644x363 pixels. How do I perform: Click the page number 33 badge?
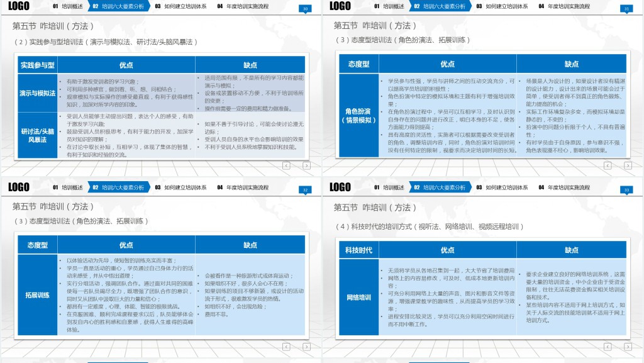pyautogui.click(x=626, y=190)
